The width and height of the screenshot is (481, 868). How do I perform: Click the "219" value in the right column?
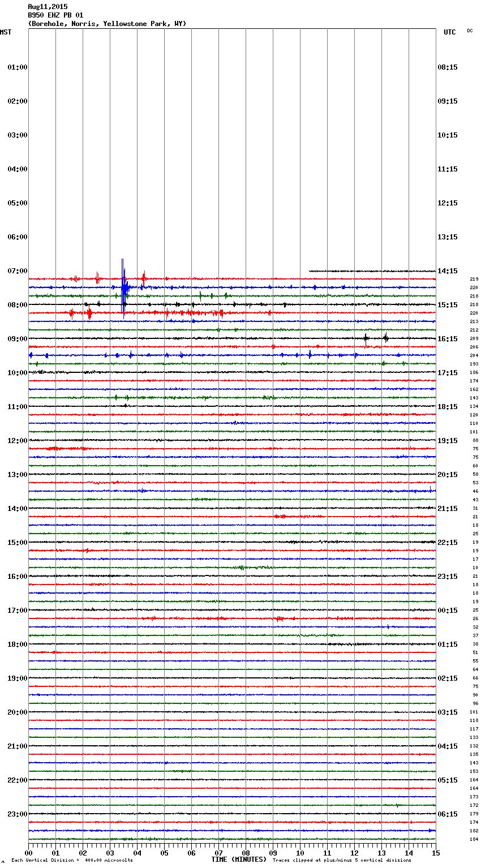[474, 280]
